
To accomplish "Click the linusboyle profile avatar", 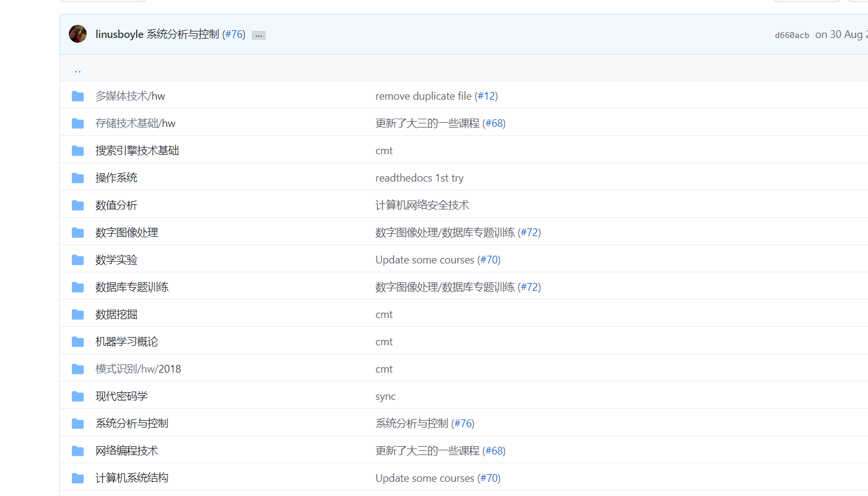I will tap(78, 34).
